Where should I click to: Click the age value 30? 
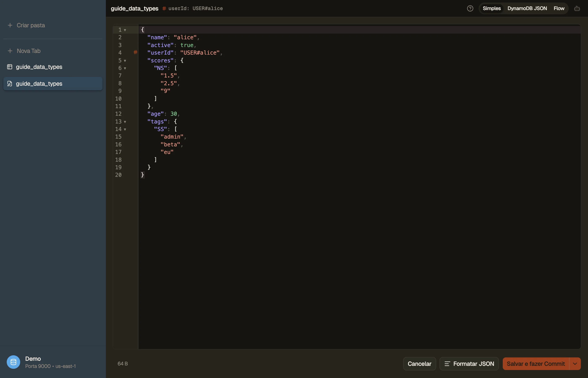click(x=173, y=114)
